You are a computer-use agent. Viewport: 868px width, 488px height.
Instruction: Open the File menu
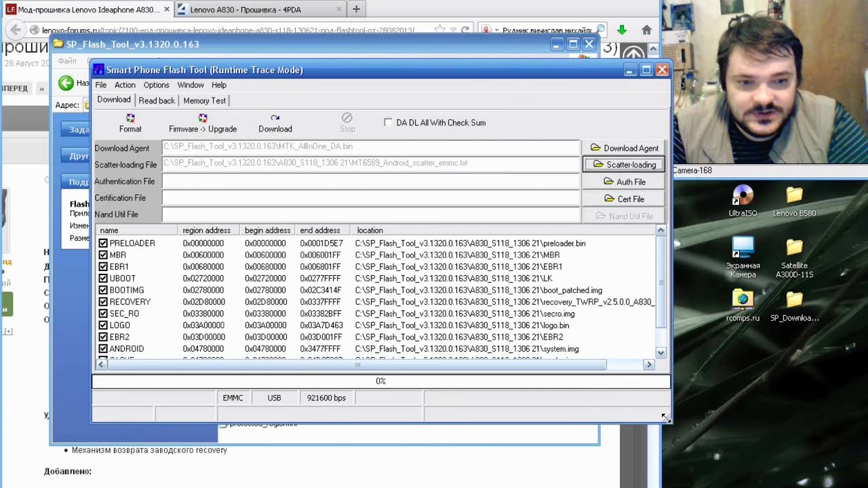click(100, 85)
